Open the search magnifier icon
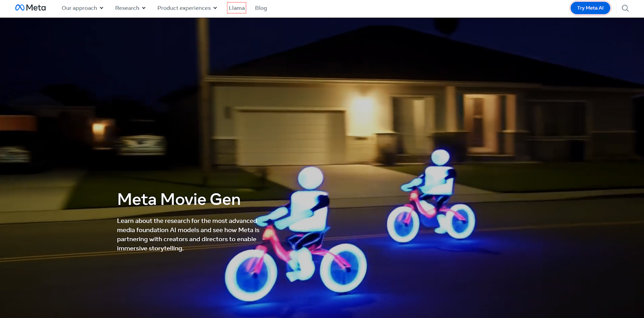 625,8
